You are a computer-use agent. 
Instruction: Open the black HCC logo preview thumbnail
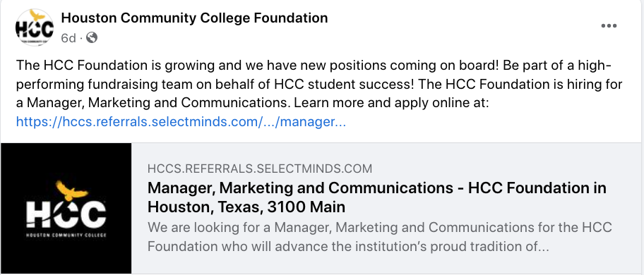point(66,208)
